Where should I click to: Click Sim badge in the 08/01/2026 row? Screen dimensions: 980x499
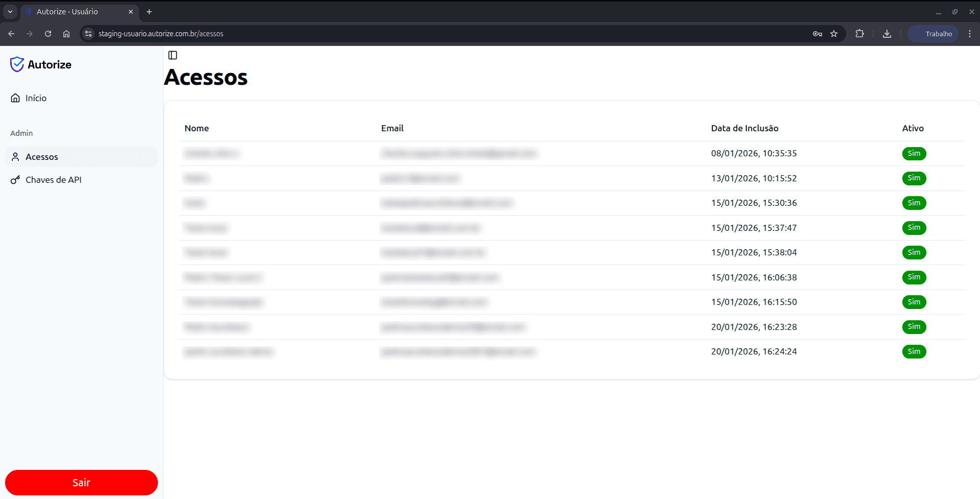pyautogui.click(x=914, y=153)
